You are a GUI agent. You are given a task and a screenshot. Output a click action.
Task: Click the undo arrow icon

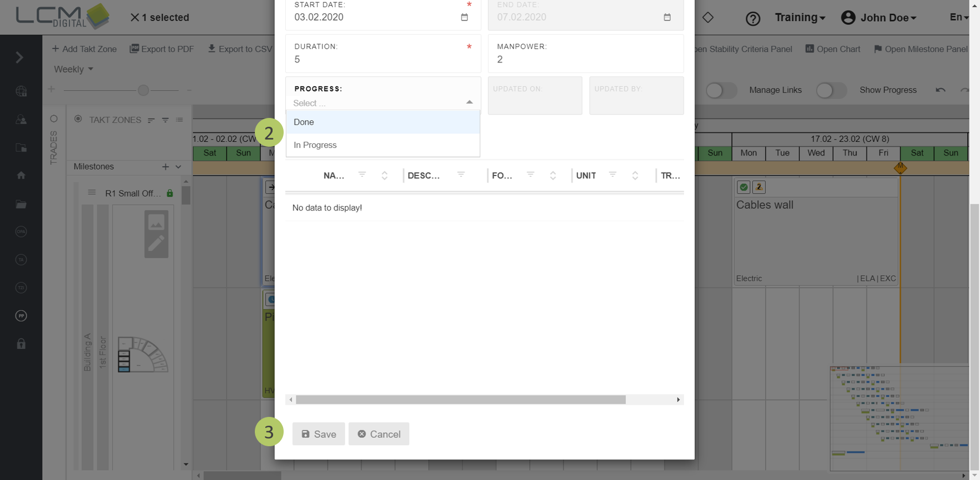940,90
